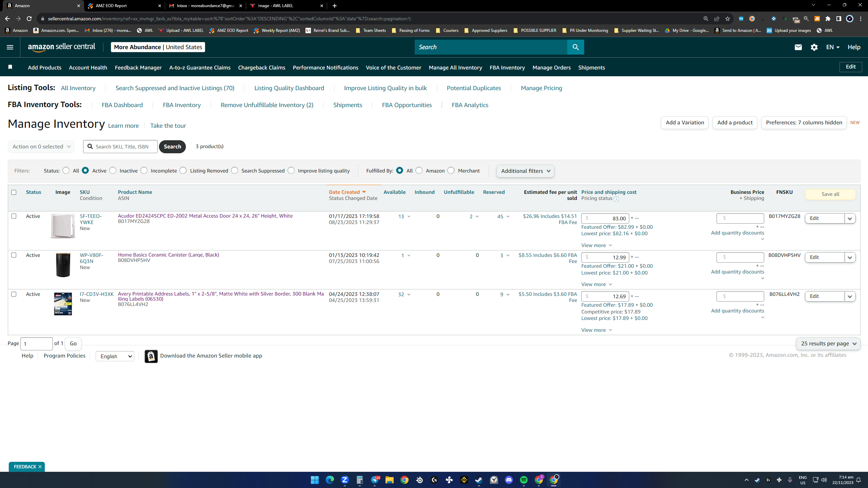Expand available quantity 32 for Avery row

(404, 294)
